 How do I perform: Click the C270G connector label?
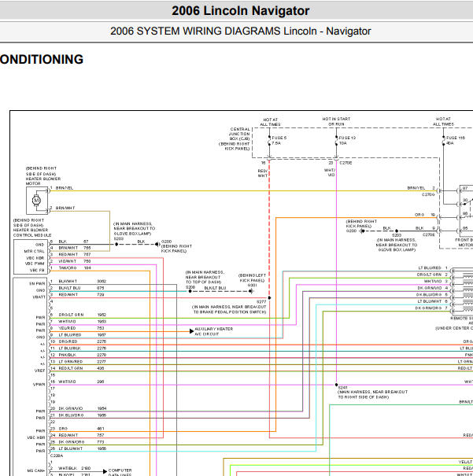(x=428, y=194)
